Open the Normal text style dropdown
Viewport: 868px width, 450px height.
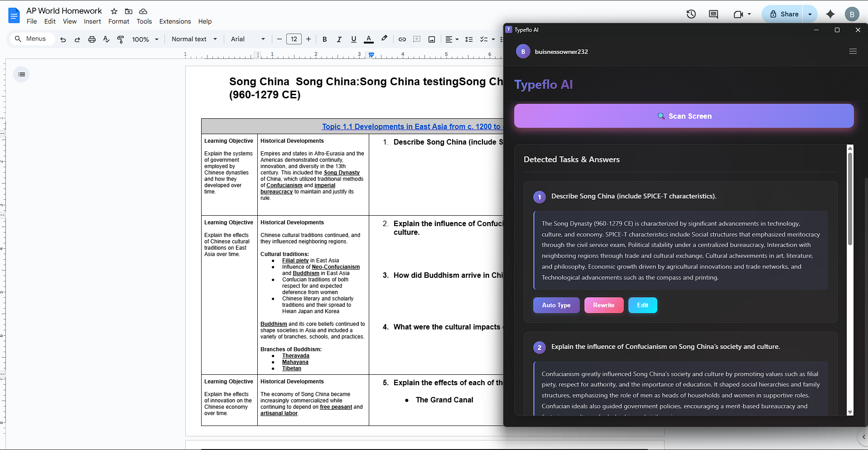(x=194, y=39)
